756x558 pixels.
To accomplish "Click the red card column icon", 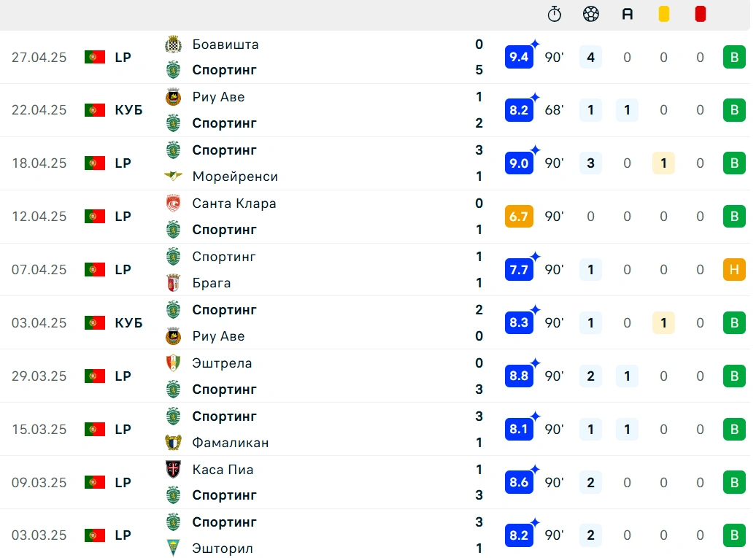I will pyautogui.click(x=700, y=14).
